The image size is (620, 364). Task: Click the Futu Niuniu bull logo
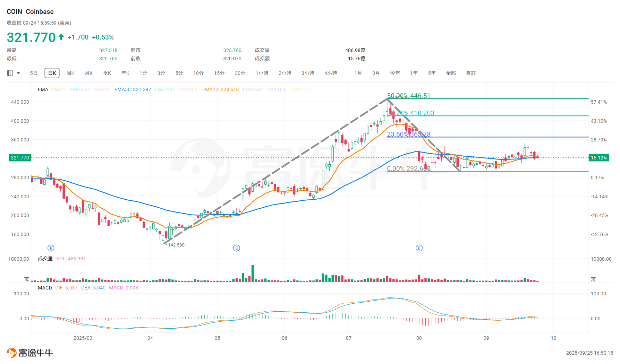pyautogui.click(x=11, y=352)
